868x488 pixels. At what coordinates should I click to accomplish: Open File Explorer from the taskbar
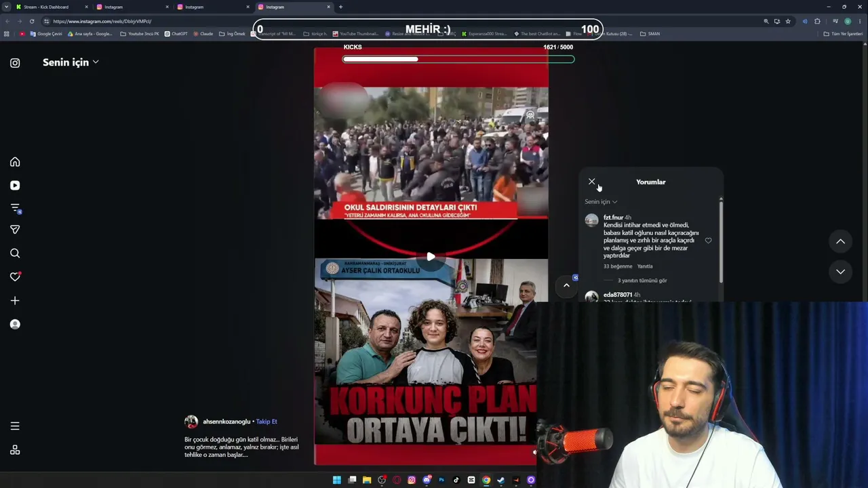[x=367, y=480]
